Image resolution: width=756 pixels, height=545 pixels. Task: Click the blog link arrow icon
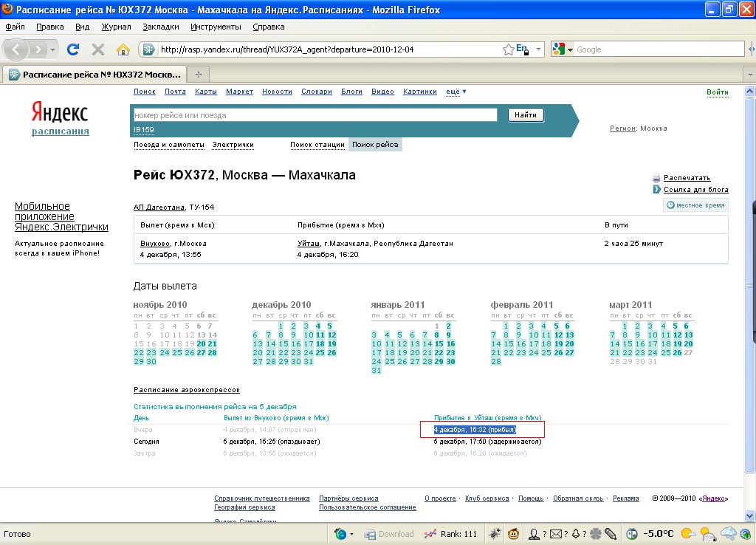656,189
